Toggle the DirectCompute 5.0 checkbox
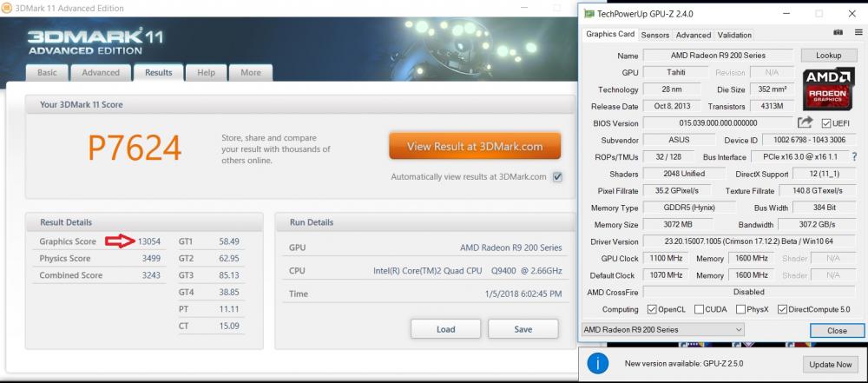 tap(782, 309)
